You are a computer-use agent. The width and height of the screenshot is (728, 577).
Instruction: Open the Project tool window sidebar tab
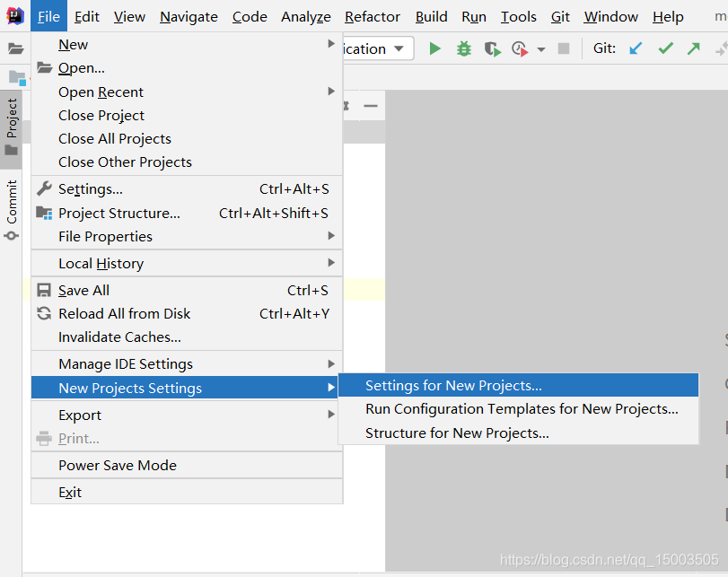11,128
